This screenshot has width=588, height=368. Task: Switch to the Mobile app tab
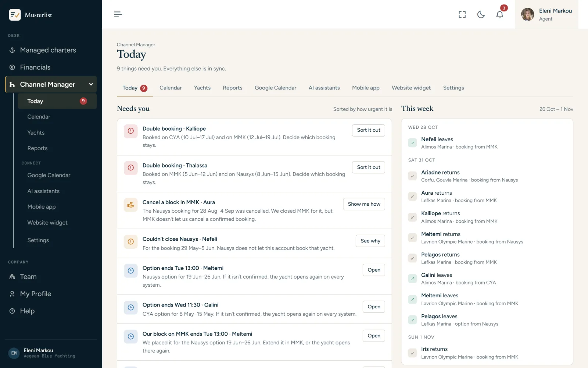click(x=366, y=88)
